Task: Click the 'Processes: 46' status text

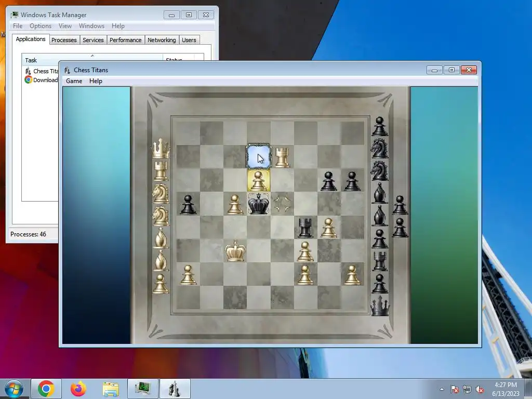Action: [x=28, y=234]
